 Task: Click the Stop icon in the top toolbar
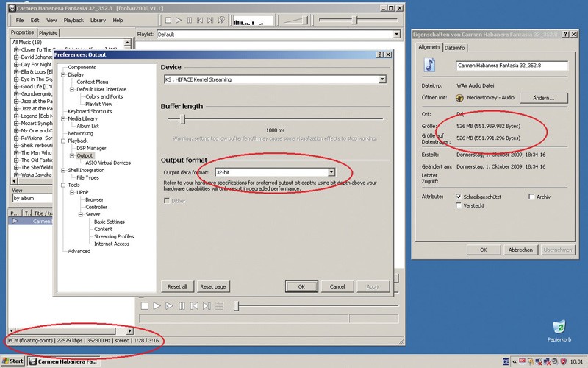(x=168, y=21)
